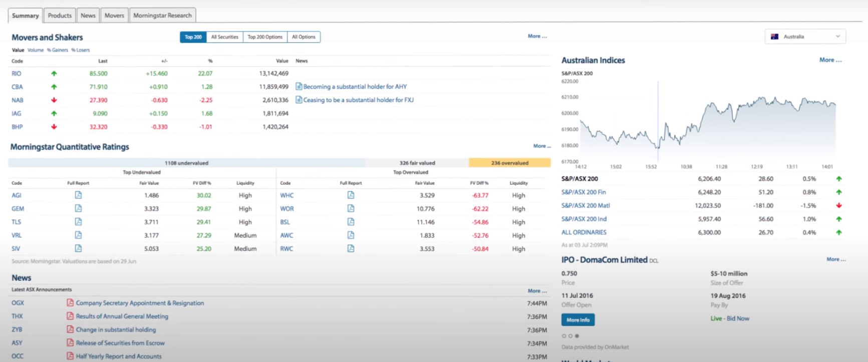Click PDF icon for OGX announcement
The height and width of the screenshot is (362, 868).
[70, 303]
